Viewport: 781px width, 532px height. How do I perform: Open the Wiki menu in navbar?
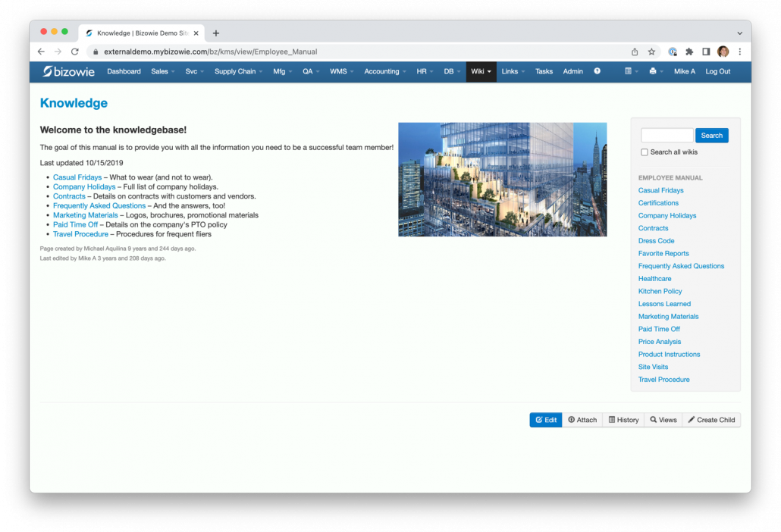(481, 71)
